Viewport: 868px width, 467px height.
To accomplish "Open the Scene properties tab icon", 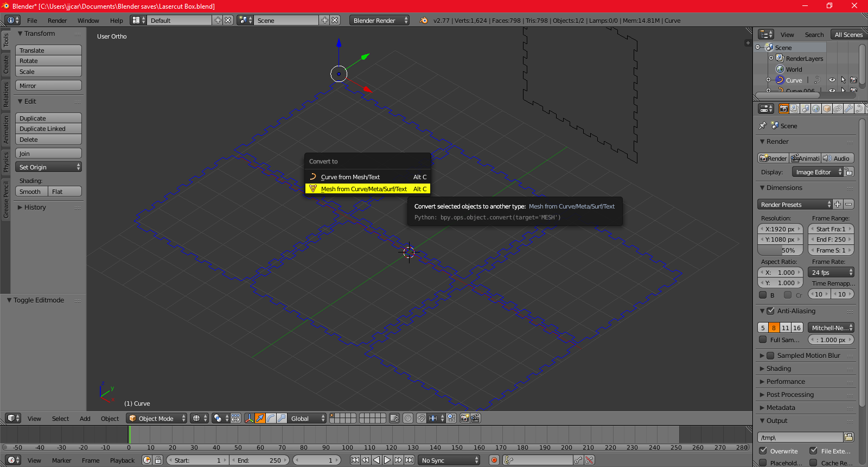I will [805, 109].
